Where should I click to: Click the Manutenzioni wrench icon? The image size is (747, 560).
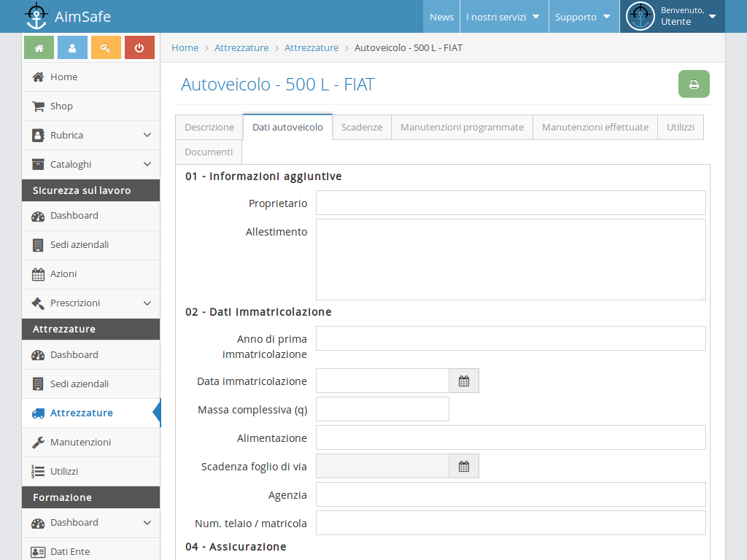[x=38, y=443]
